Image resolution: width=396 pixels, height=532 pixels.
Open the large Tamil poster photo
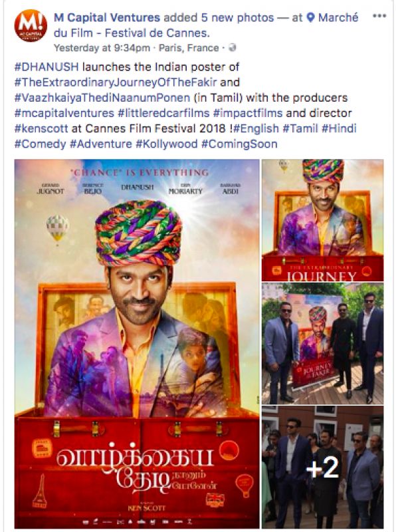tap(137, 343)
